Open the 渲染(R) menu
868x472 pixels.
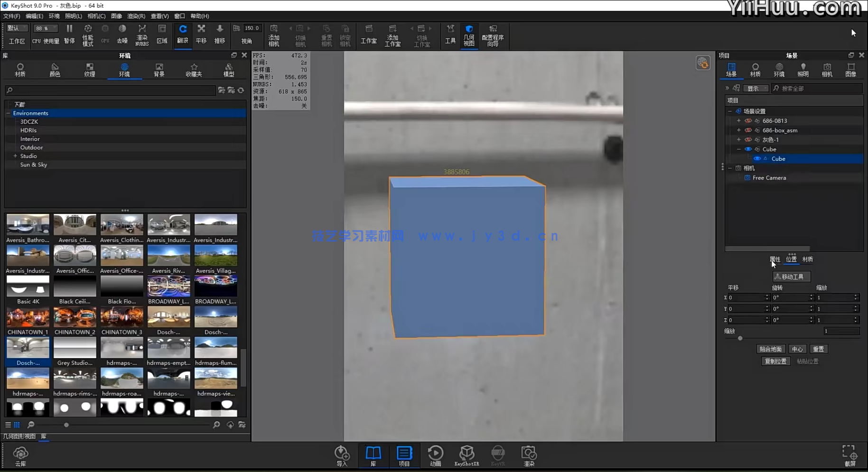tap(136, 16)
